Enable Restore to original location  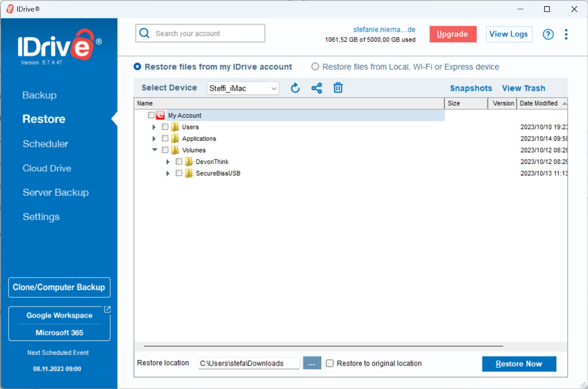coord(330,363)
